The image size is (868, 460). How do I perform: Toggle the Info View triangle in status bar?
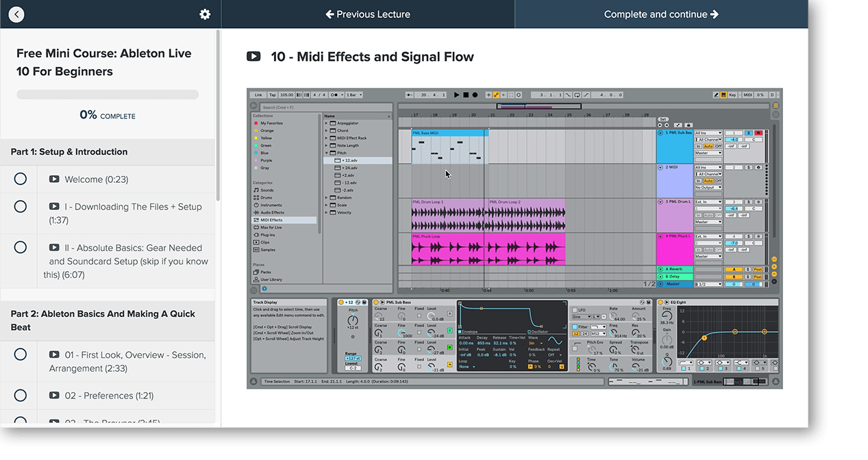click(x=254, y=382)
